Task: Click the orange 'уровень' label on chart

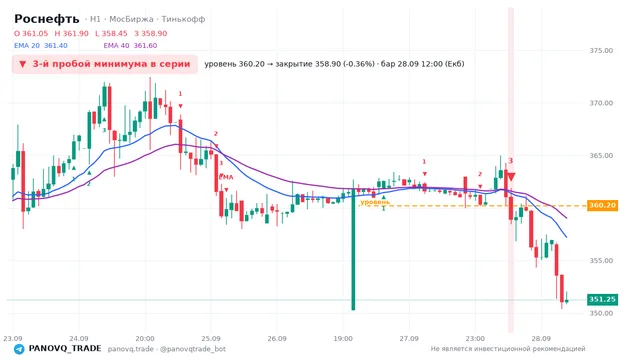Action: 375,202
